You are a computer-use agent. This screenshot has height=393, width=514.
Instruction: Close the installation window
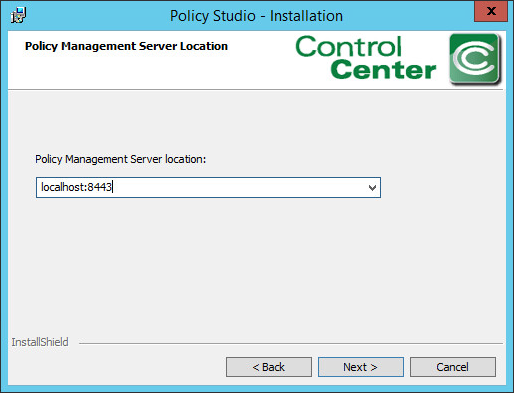491,11
